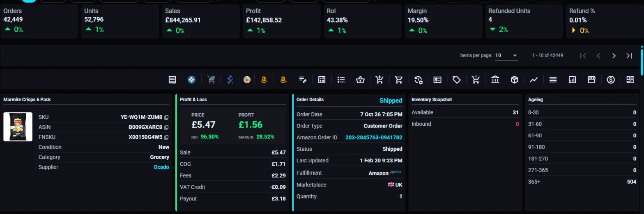Click the plain white shopping cart icon
The height and width of the screenshot is (214, 644).
click(x=398, y=80)
